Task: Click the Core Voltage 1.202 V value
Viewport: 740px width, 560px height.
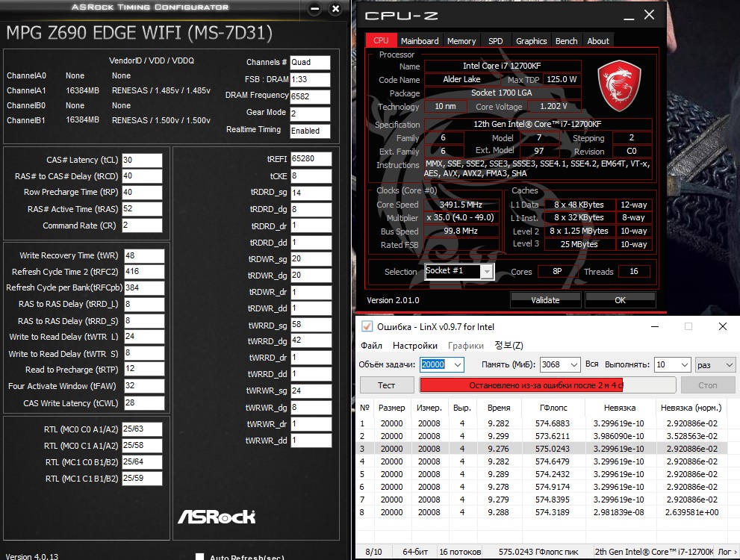Action: 553,107
